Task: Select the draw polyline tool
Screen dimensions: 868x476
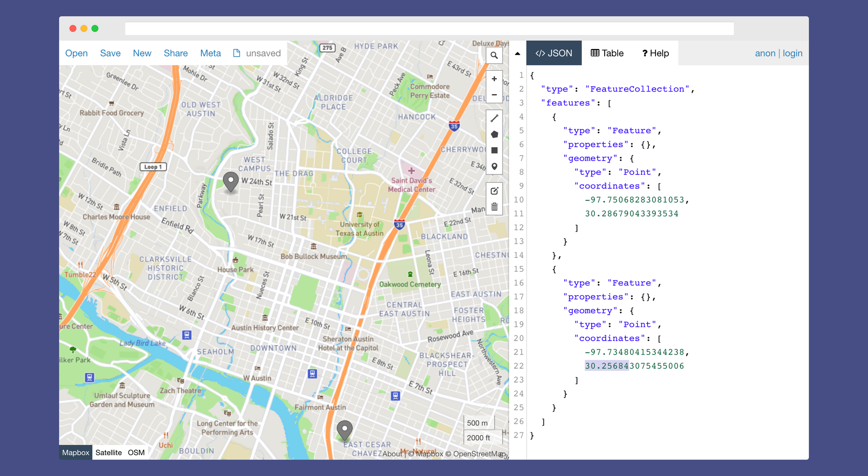Action: 494,118
